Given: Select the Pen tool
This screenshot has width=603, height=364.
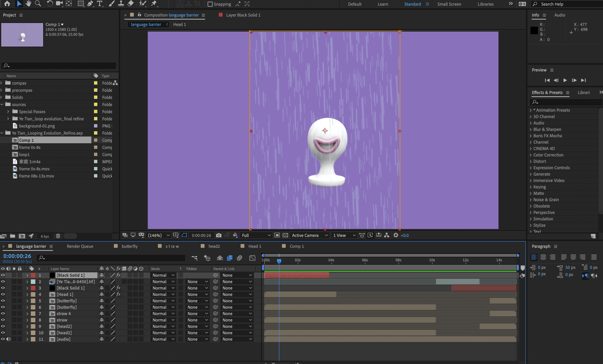Looking at the screenshot, I should [90, 4].
